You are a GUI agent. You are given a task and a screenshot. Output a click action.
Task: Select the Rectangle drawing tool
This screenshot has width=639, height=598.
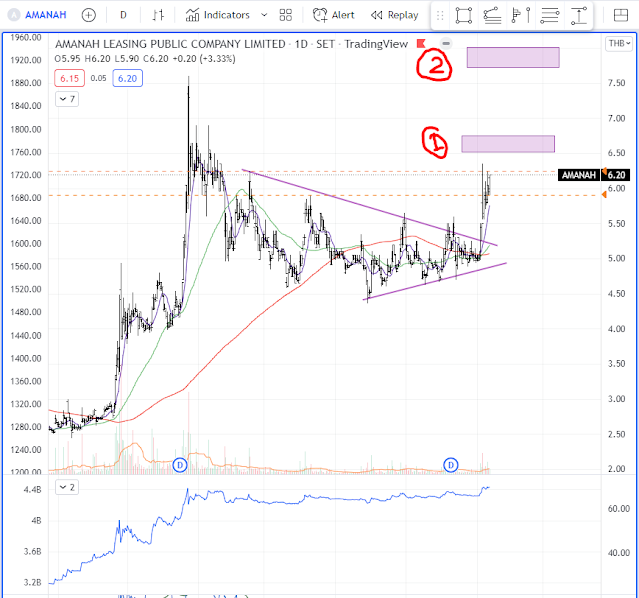pos(464,15)
